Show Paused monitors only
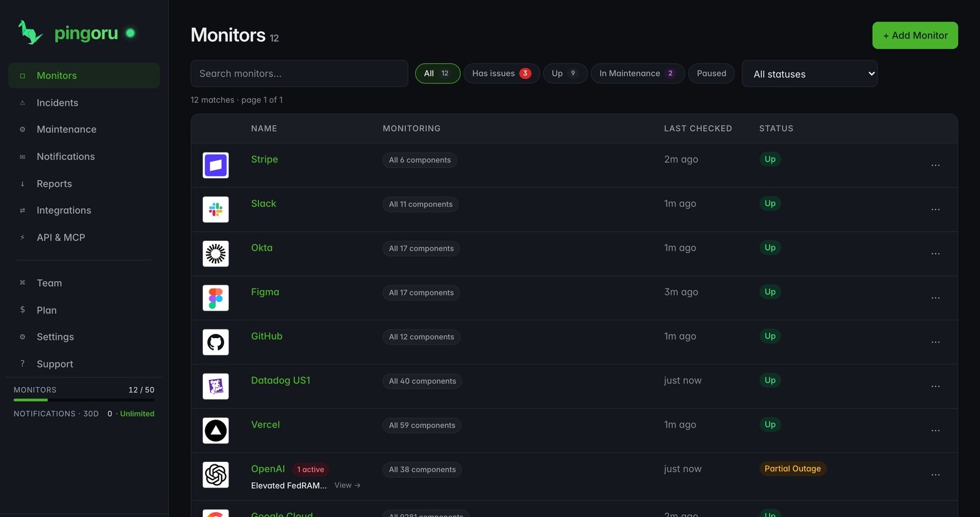980x517 pixels. point(711,74)
